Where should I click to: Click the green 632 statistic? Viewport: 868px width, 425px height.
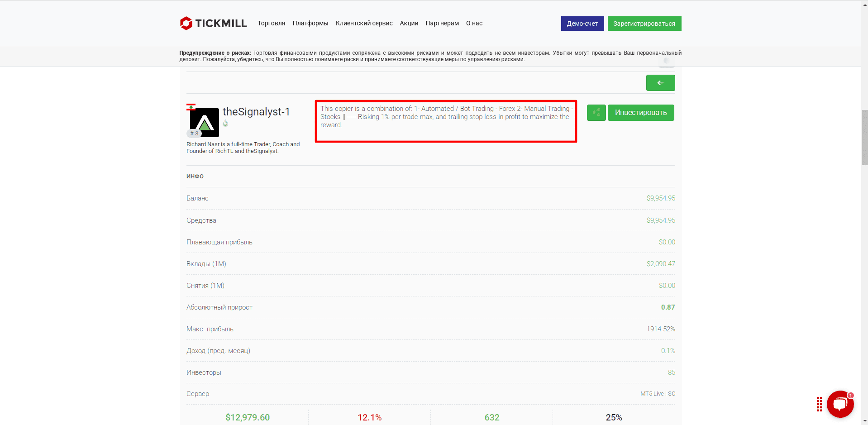(x=492, y=417)
